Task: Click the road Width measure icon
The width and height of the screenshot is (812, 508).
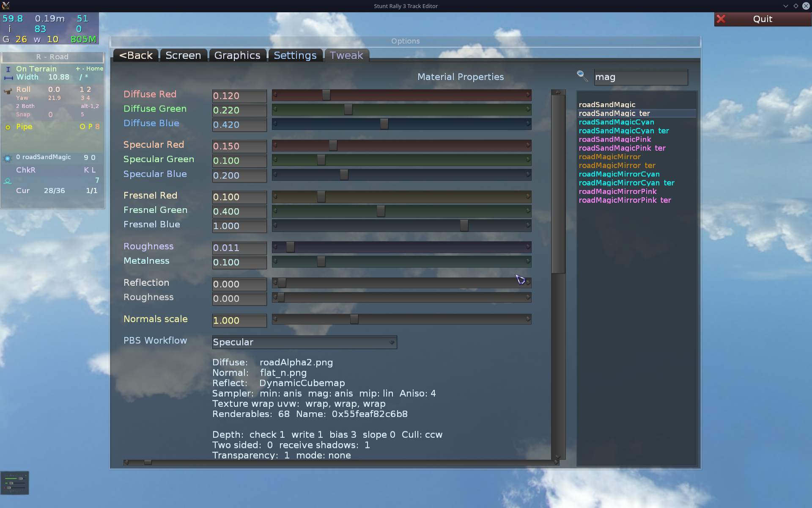Action: click(x=8, y=77)
